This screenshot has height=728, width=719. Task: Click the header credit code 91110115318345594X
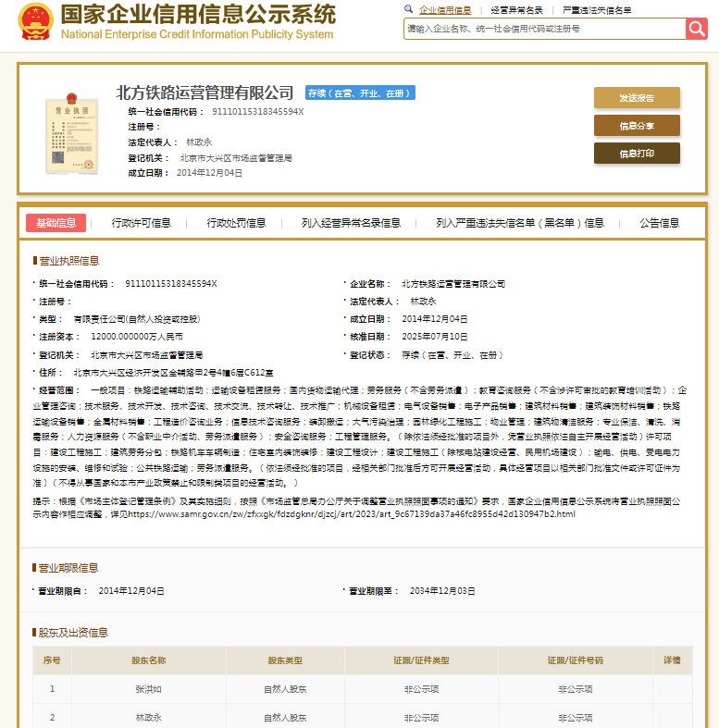point(258,111)
